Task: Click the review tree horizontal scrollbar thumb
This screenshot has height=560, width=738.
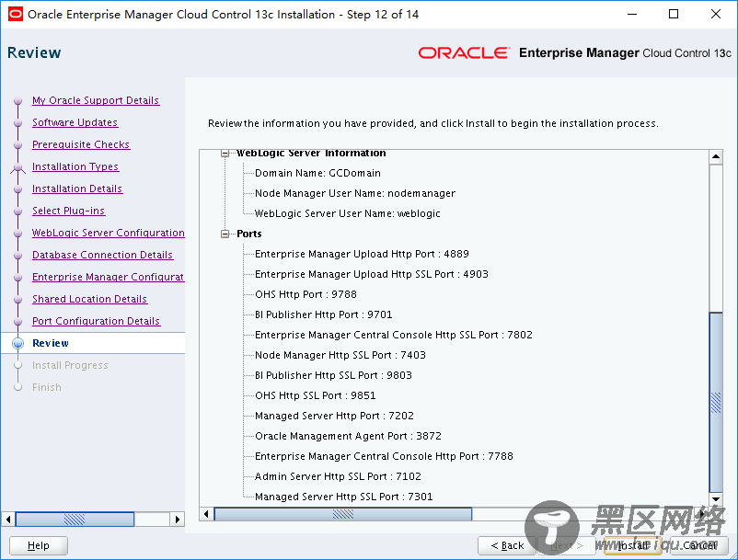Action: [x=343, y=514]
